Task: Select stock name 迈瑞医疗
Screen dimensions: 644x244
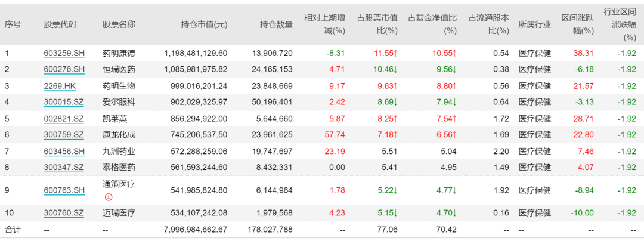Action: click(x=119, y=213)
